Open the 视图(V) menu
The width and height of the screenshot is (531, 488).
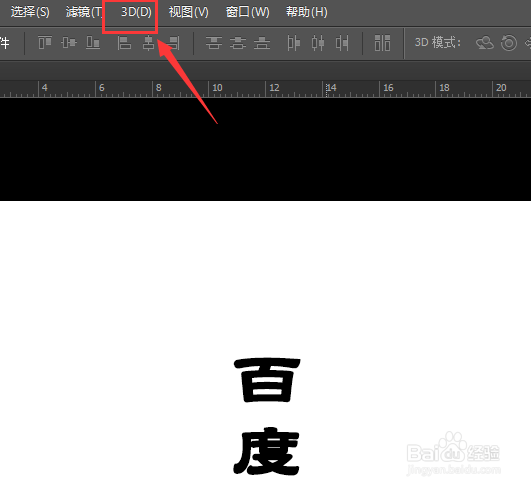pyautogui.click(x=189, y=12)
